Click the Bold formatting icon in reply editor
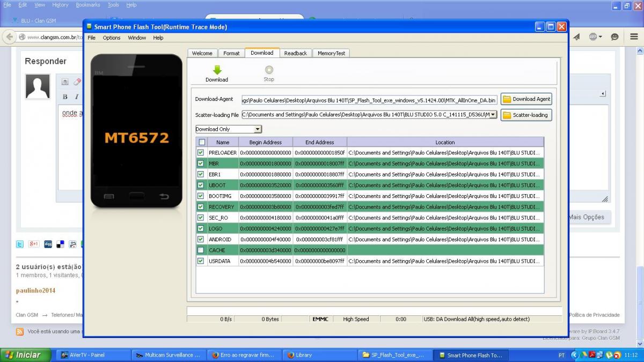 65,97
